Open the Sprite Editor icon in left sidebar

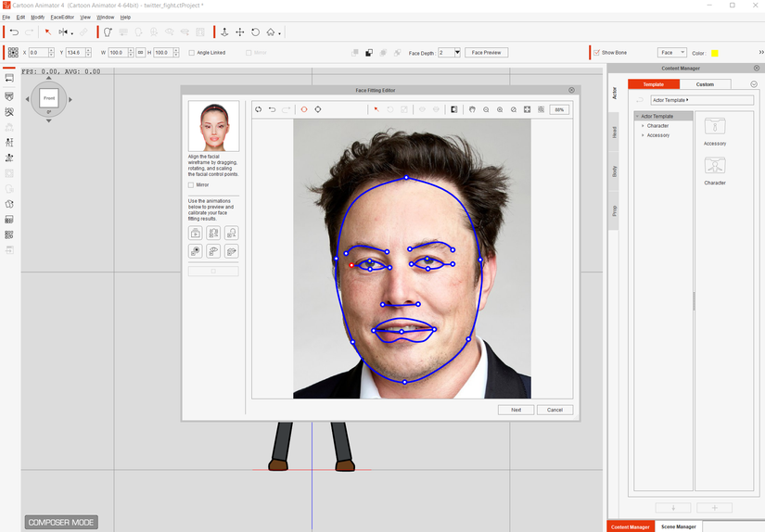pyautogui.click(x=9, y=96)
